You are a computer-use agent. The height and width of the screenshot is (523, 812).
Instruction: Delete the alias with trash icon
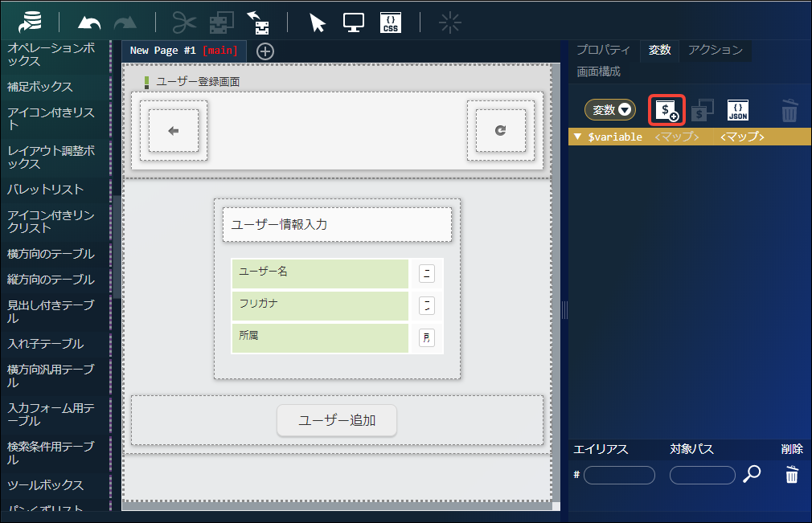point(792,474)
